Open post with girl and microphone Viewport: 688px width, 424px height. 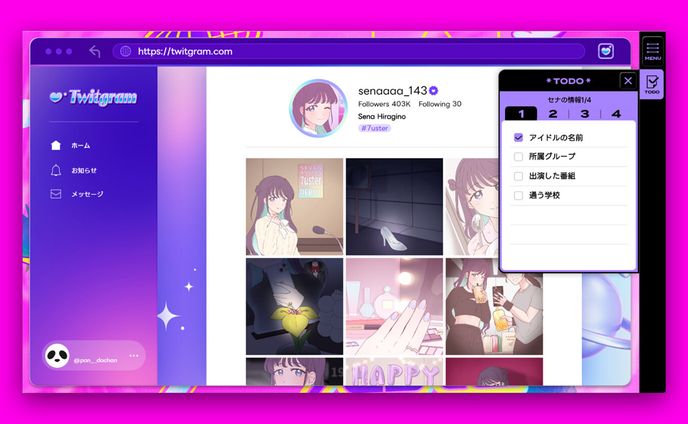[294, 207]
